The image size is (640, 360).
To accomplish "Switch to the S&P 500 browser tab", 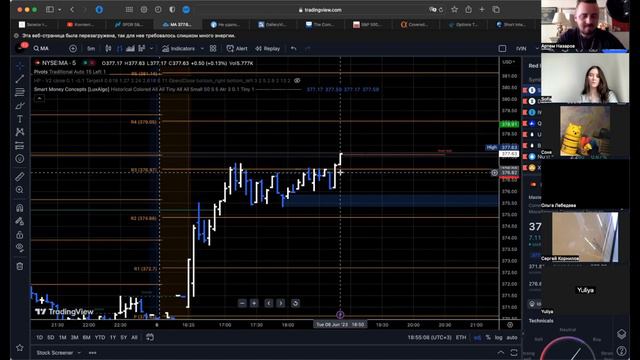I will coord(367,24).
